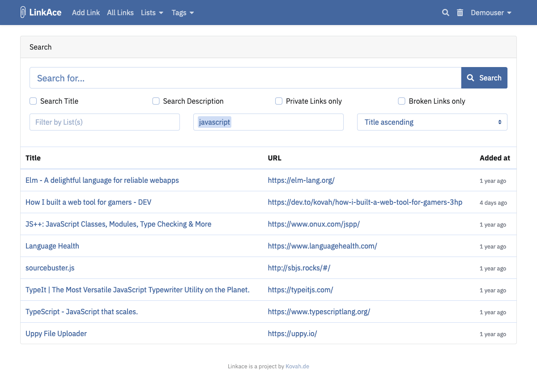
Task: Open the Lists dropdown menu
Action: [152, 13]
